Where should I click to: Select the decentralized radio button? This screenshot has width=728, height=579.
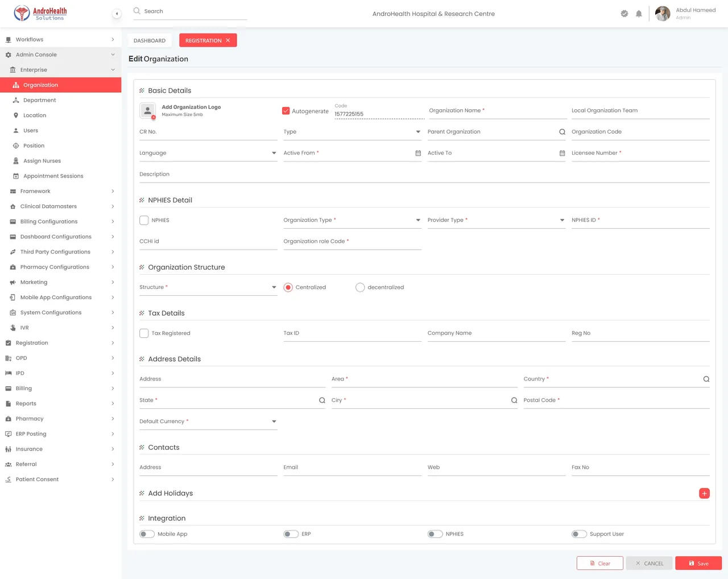[360, 287]
